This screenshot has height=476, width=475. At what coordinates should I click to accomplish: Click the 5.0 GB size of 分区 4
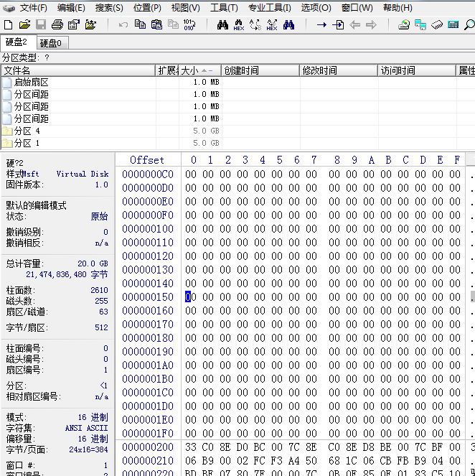[206, 131]
